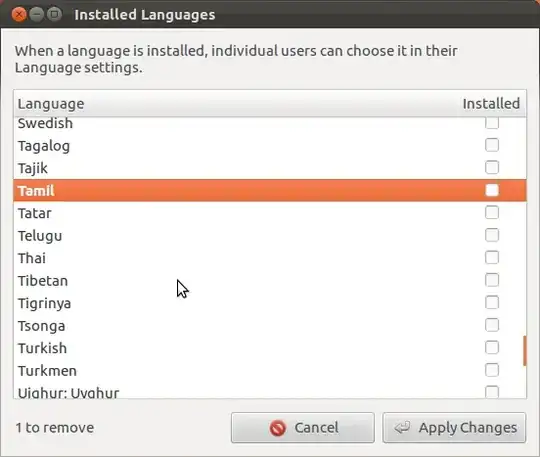Select the Turkmen language row
540x457 pixels.
pyautogui.click(x=270, y=371)
